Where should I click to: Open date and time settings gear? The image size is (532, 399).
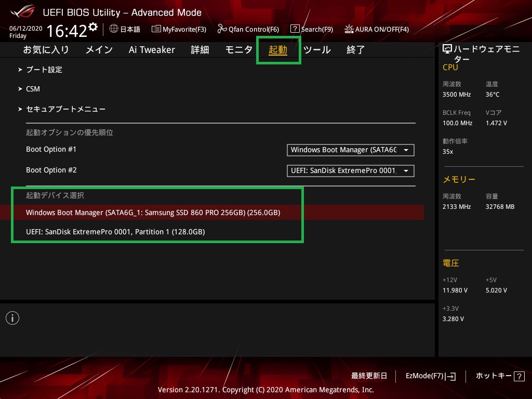[93, 27]
